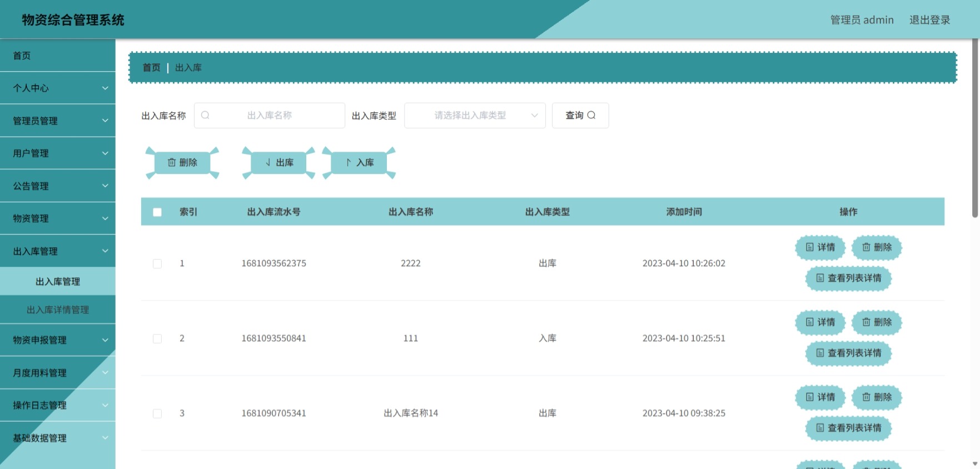Screen dimensions: 980x469
Task: Click the down-arrow icon on 出库 button
Action: point(268,162)
